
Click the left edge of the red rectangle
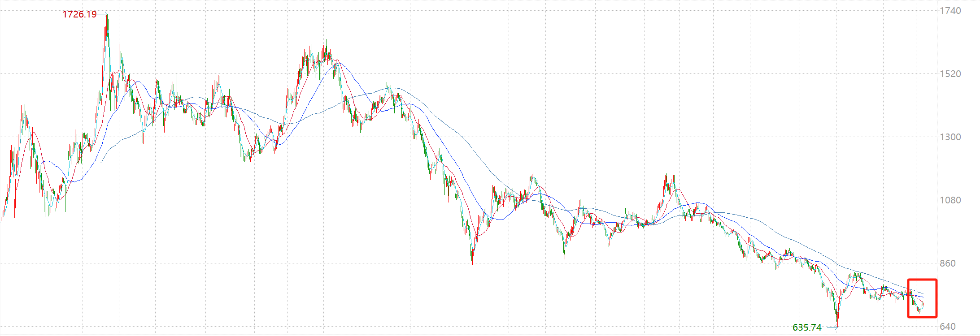(908, 298)
